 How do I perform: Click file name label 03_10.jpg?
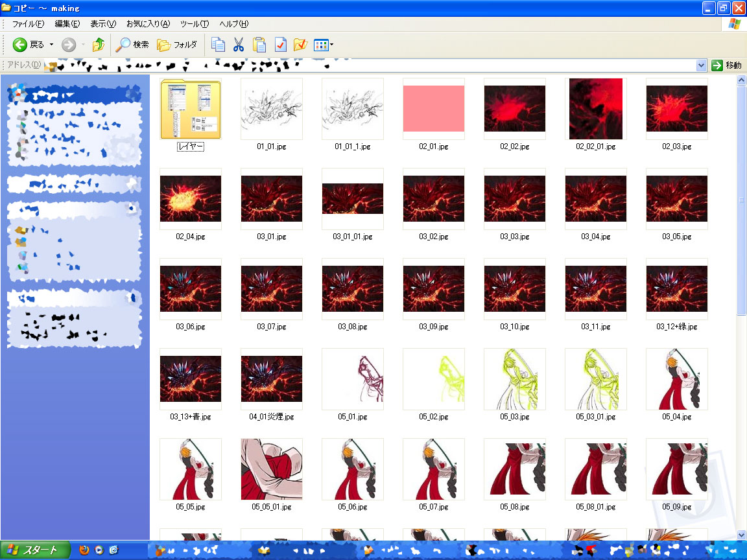[514, 327]
